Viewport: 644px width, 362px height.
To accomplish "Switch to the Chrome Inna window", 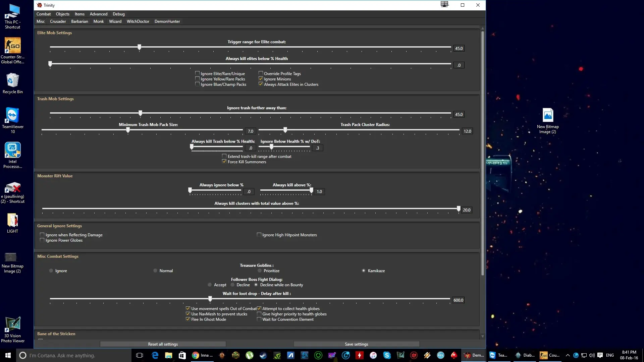I will (202, 355).
